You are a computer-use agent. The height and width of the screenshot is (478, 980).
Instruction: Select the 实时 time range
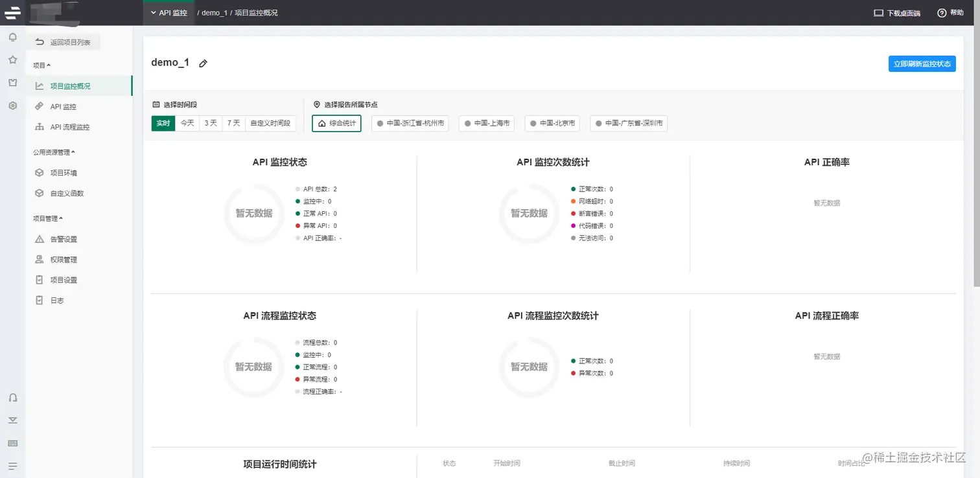point(163,123)
